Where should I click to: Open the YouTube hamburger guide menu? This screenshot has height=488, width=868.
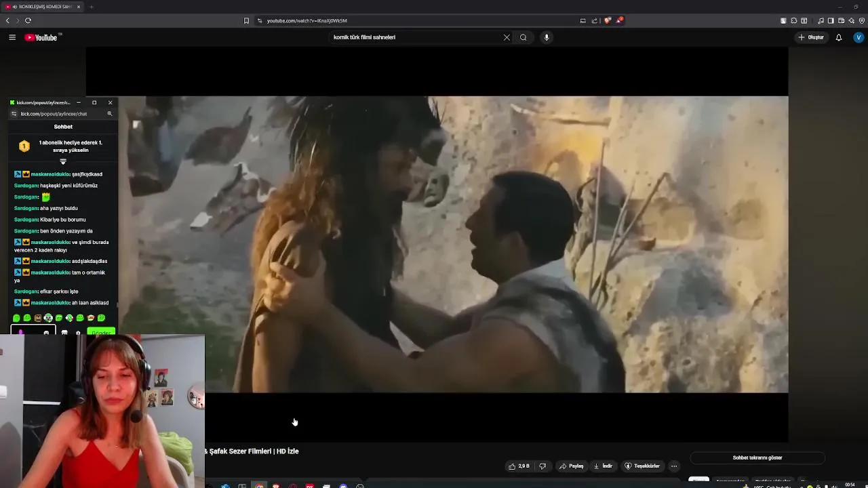click(12, 37)
